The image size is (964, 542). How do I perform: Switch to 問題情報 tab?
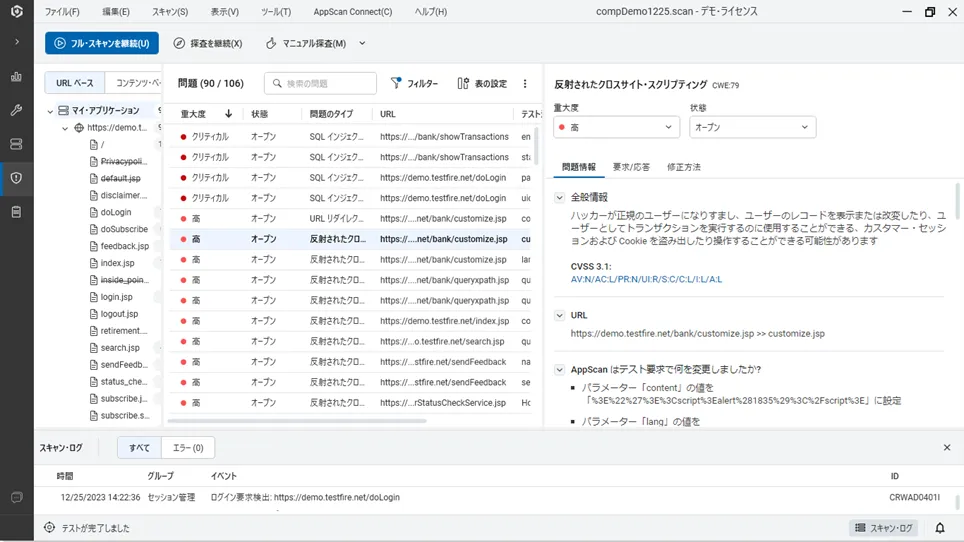pos(579,167)
